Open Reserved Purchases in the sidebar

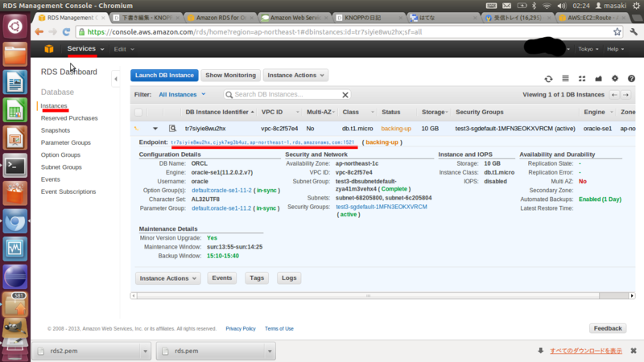tap(69, 118)
